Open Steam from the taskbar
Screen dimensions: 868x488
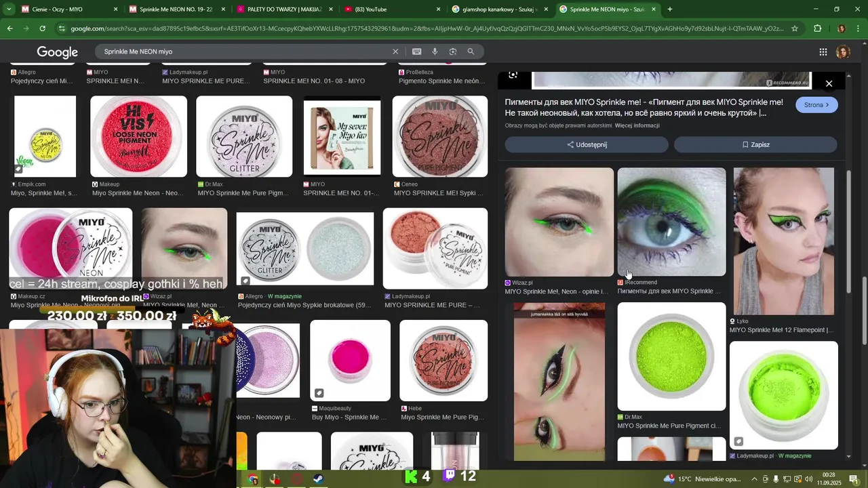pyautogui.click(x=318, y=479)
